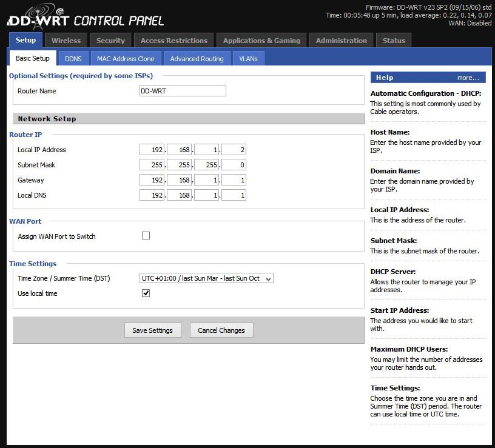Open the Help more... link
This screenshot has height=448, width=495.
point(468,78)
